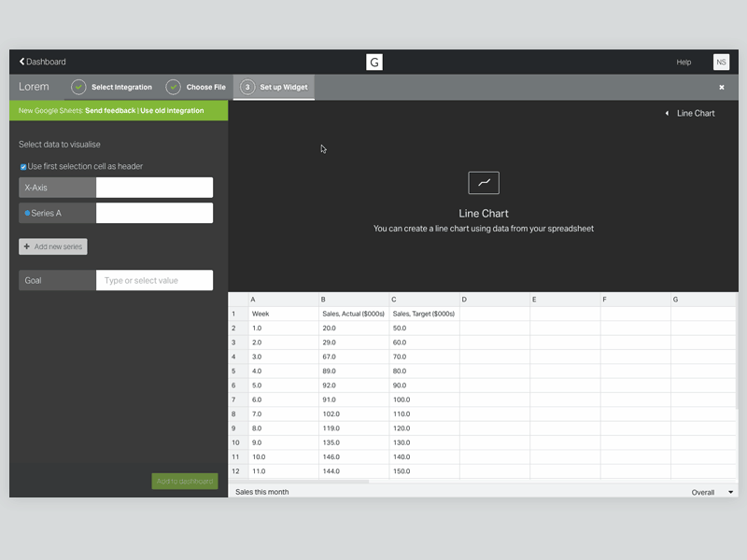This screenshot has height=560, width=747.
Task: Close the widget setup with X
Action: pos(721,87)
